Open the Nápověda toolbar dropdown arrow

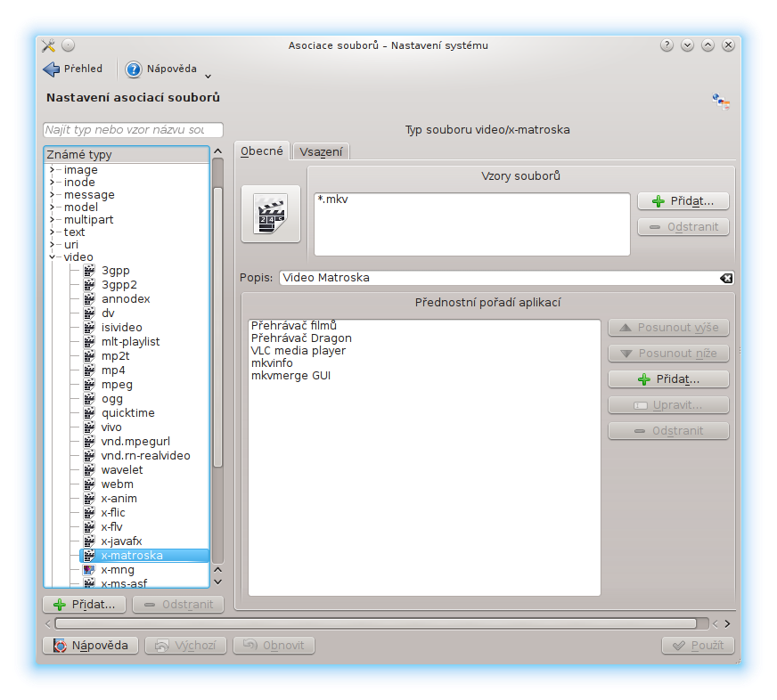pos(208,75)
